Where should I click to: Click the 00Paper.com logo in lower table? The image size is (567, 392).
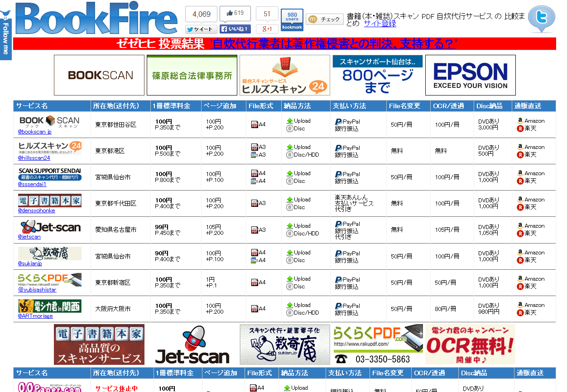pyautogui.click(x=50, y=387)
